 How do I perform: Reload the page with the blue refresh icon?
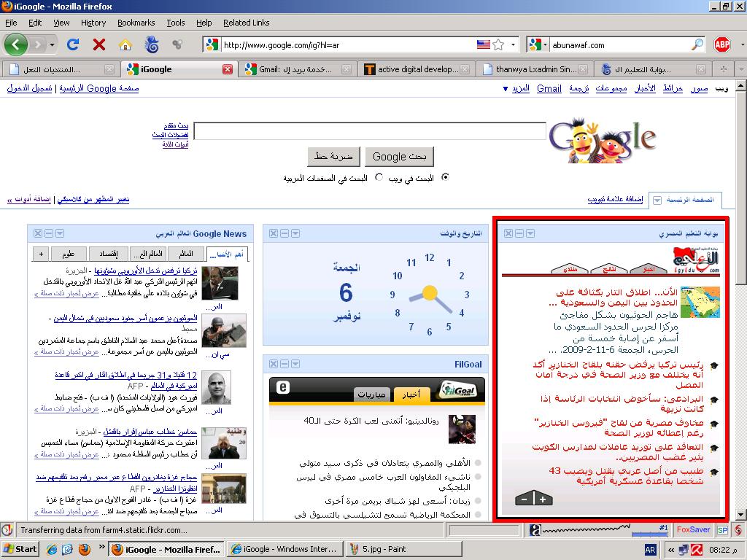[73, 44]
